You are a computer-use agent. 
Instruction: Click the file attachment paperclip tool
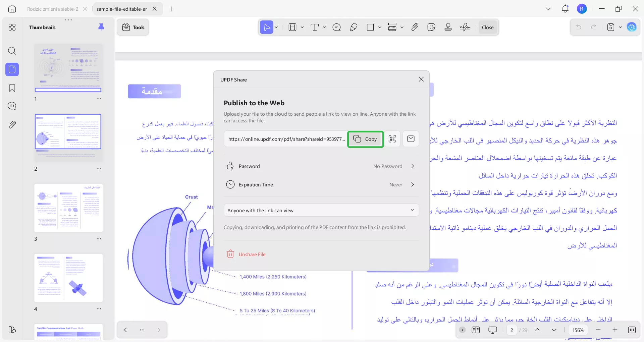point(415,27)
